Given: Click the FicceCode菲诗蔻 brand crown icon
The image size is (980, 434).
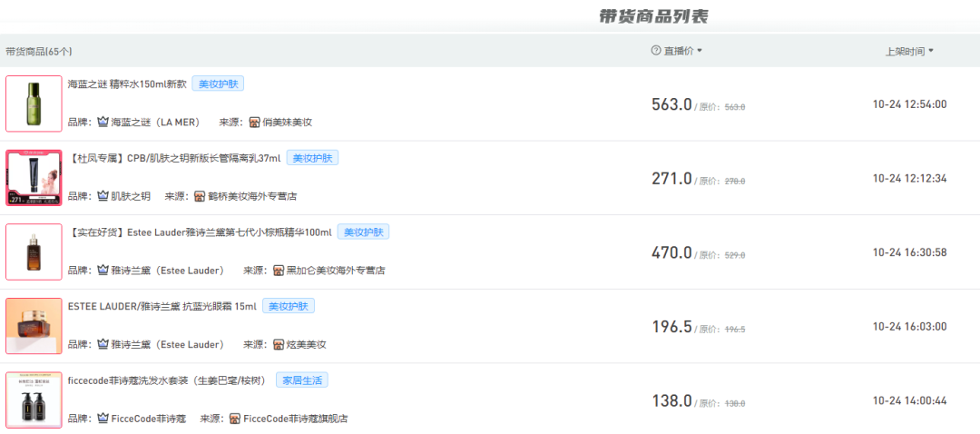Looking at the screenshot, I should coord(103,419).
